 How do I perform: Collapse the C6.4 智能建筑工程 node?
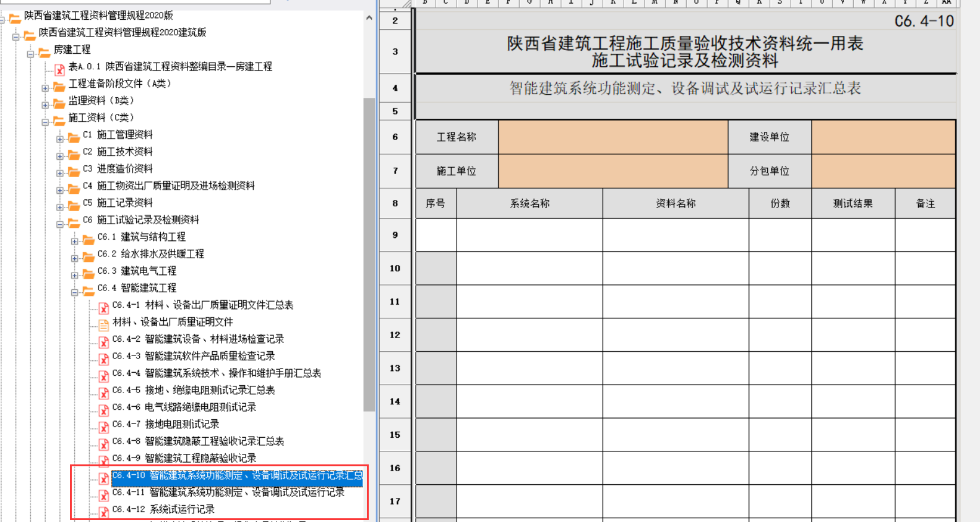(74, 292)
